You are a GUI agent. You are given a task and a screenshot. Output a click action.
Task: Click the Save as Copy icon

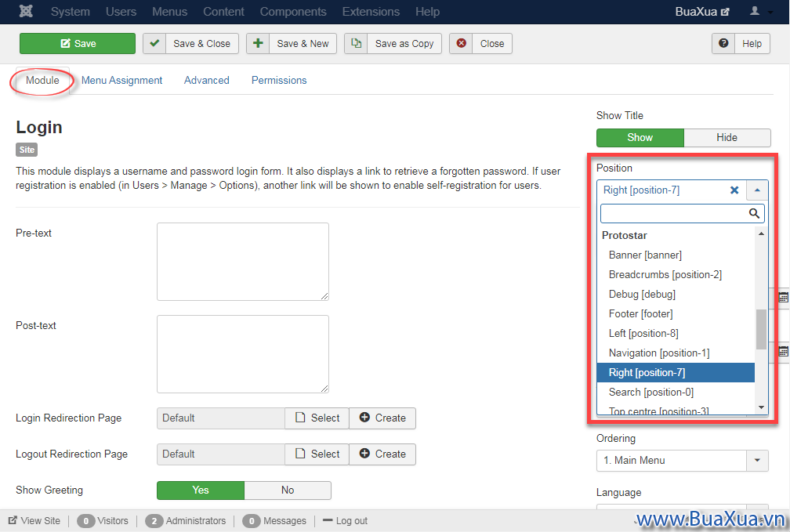(x=356, y=43)
